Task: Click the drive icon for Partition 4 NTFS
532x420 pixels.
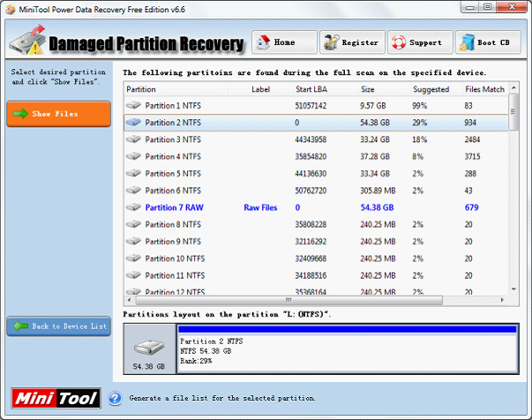Action: 133,156
